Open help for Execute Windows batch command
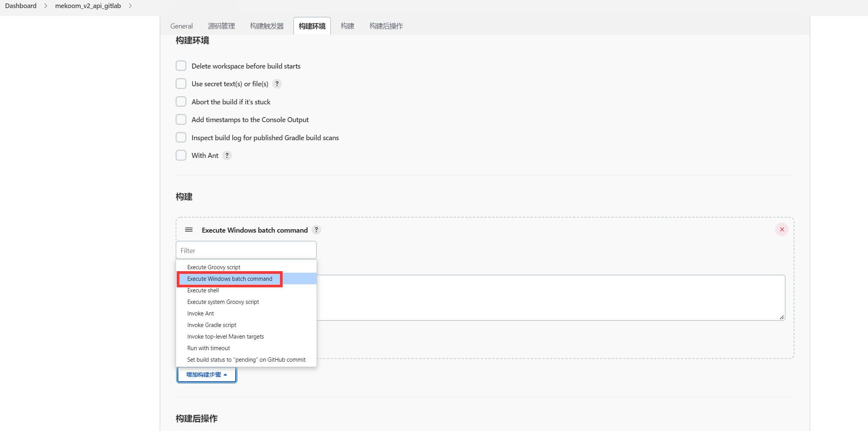 316,230
